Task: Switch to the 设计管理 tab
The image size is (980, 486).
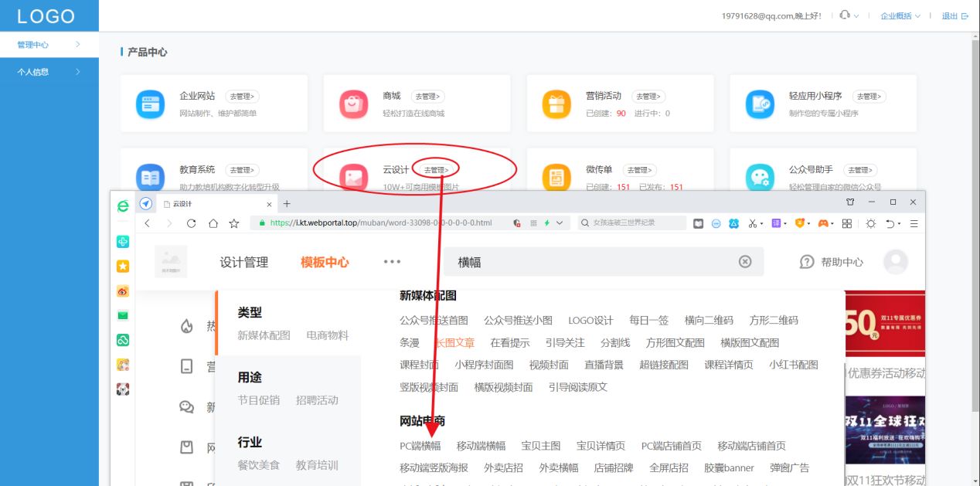Action: pyautogui.click(x=244, y=263)
